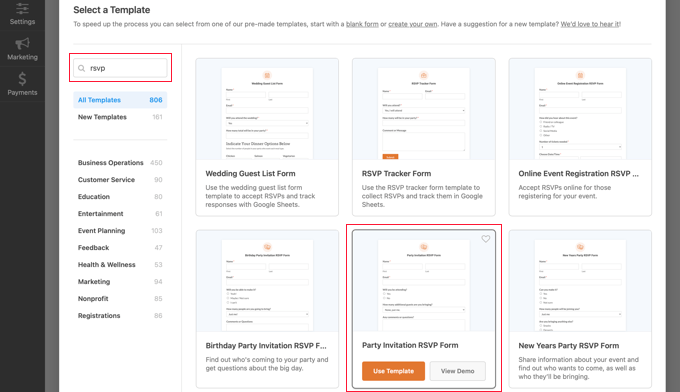This screenshot has width=680, height=392.
Task: Click the RSVP Tracker Form description text
Action: click(x=422, y=196)
